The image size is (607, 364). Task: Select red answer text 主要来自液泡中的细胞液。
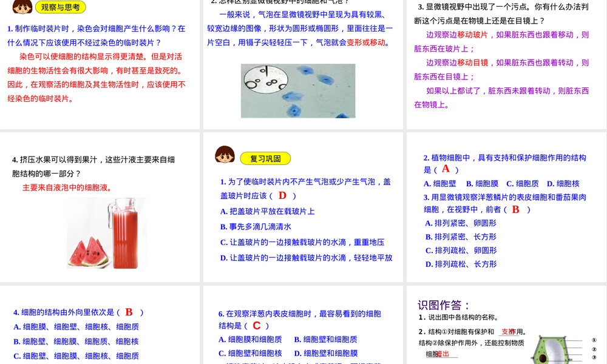(x=69, y=187)
